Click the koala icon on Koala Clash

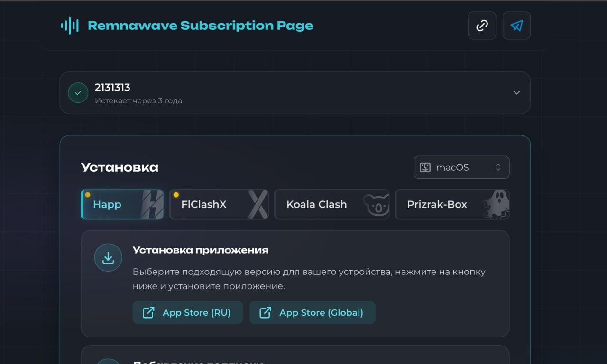pos(377,204)
